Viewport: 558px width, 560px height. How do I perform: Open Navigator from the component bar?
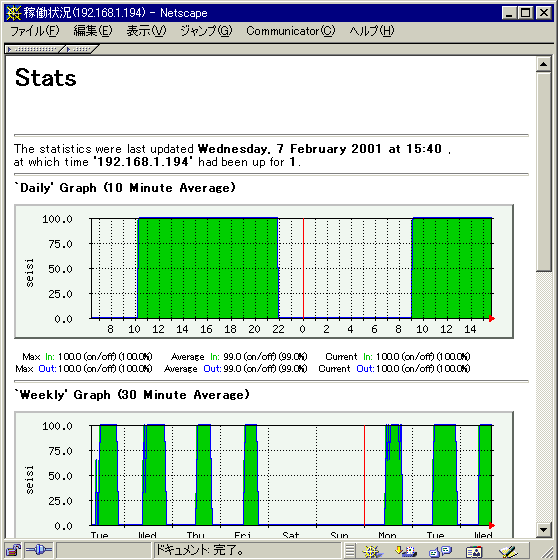(x=372, y=551)
